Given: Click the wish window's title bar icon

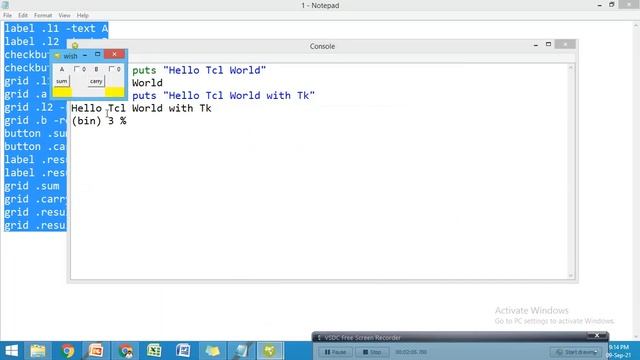Looking at the screenshot, I should click(x=57, y=56).
